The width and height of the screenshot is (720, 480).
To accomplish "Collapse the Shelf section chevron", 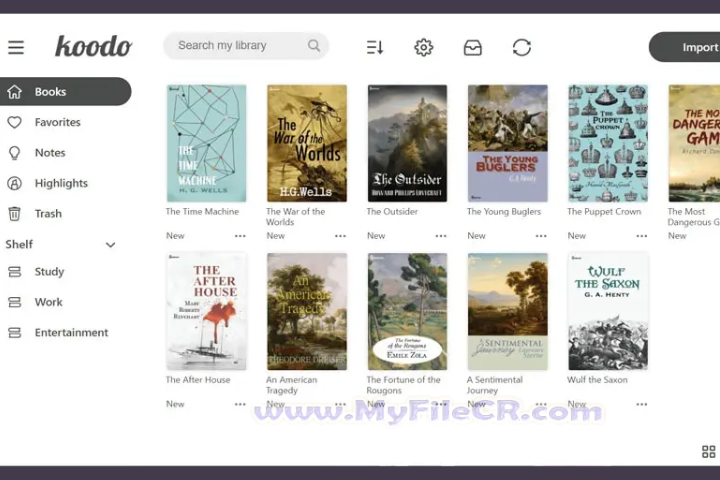I will [111, 245].
